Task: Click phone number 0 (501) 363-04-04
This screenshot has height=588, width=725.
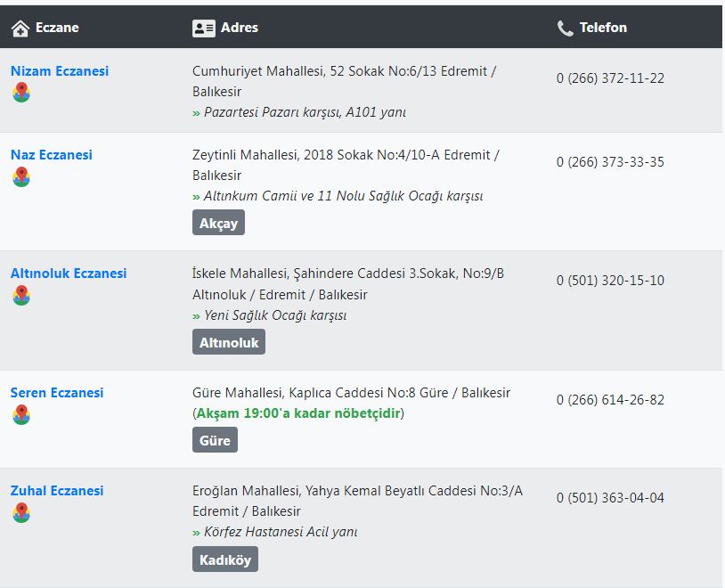Action: (x=610, y=497)
